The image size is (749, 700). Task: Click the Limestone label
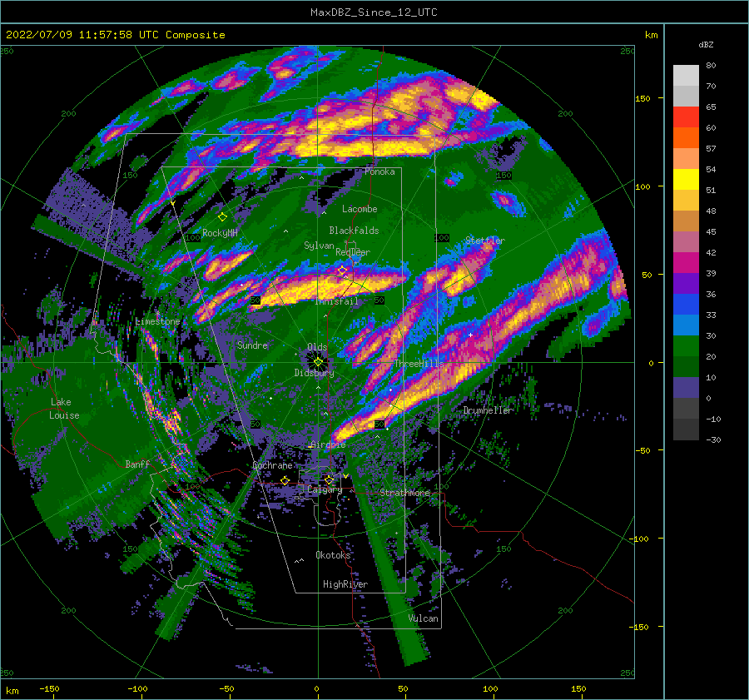point(157,321)
